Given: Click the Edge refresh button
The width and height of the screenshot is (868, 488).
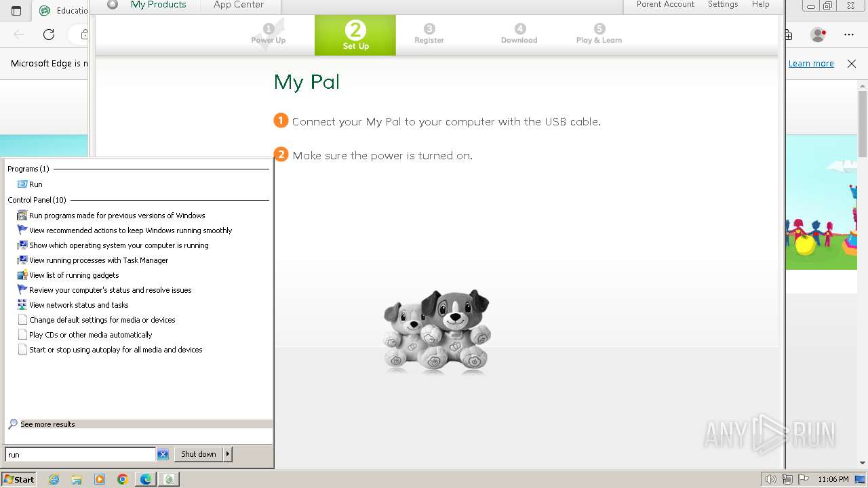Looking at the screenshot, I should pyautogui.click(x=49, y=35).
